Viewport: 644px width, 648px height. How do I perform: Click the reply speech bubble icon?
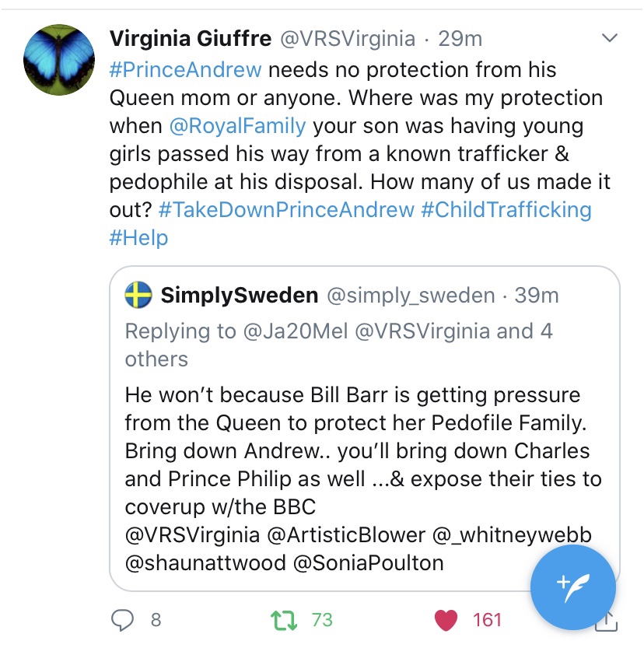point(124,619)
